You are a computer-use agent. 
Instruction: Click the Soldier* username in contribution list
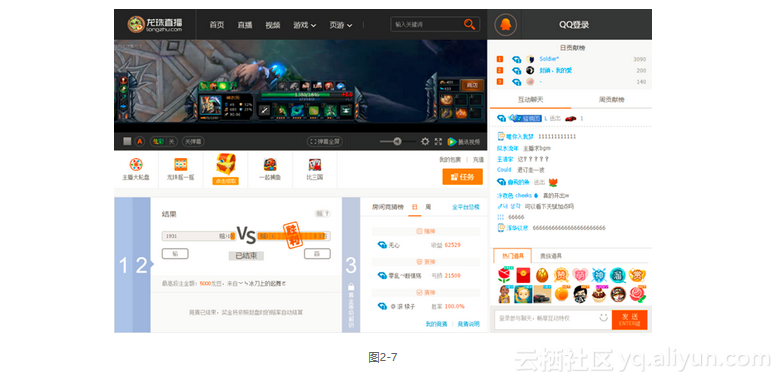(549, 59)
